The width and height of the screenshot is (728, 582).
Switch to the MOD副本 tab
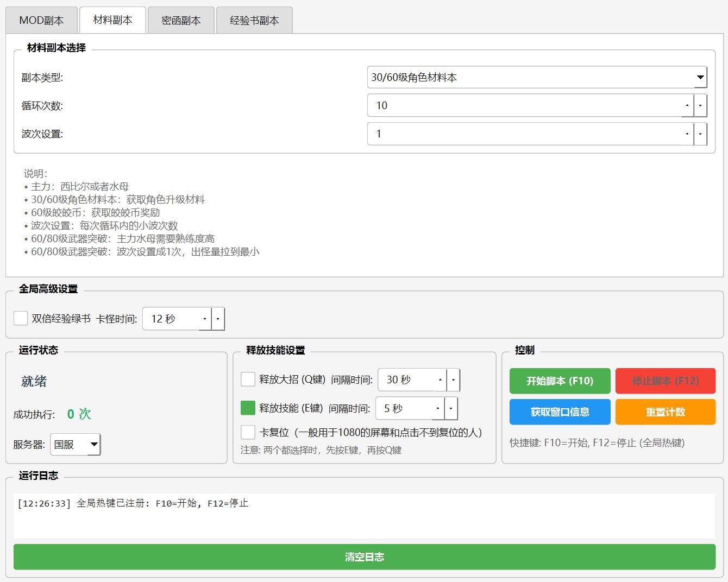41,21
